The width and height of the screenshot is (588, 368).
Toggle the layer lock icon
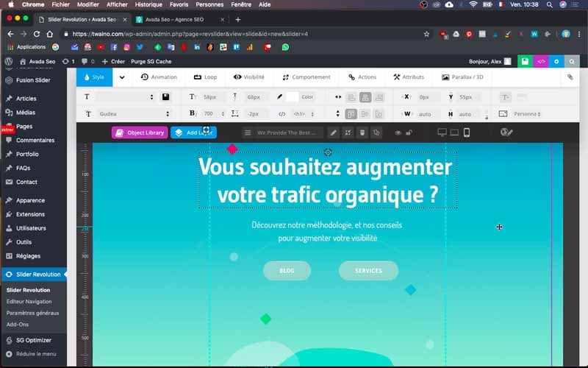pyautogui.click(x=409, y=132)
